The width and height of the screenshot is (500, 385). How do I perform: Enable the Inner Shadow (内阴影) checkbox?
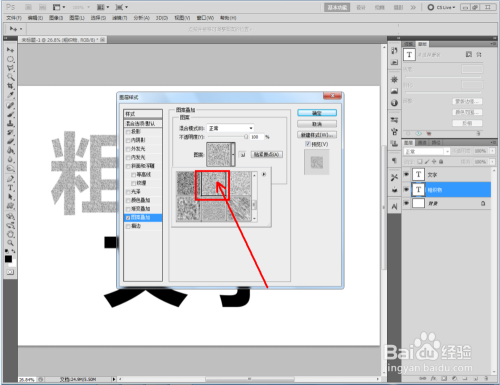click(x=128, y=140)
